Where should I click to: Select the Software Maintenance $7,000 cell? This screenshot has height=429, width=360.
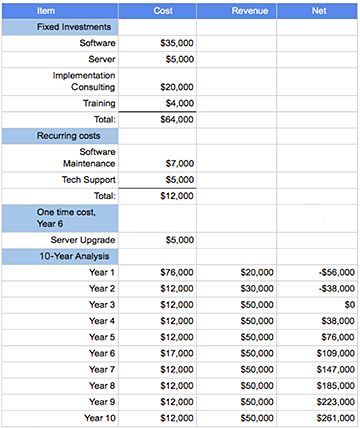click(x=157, y=158)
